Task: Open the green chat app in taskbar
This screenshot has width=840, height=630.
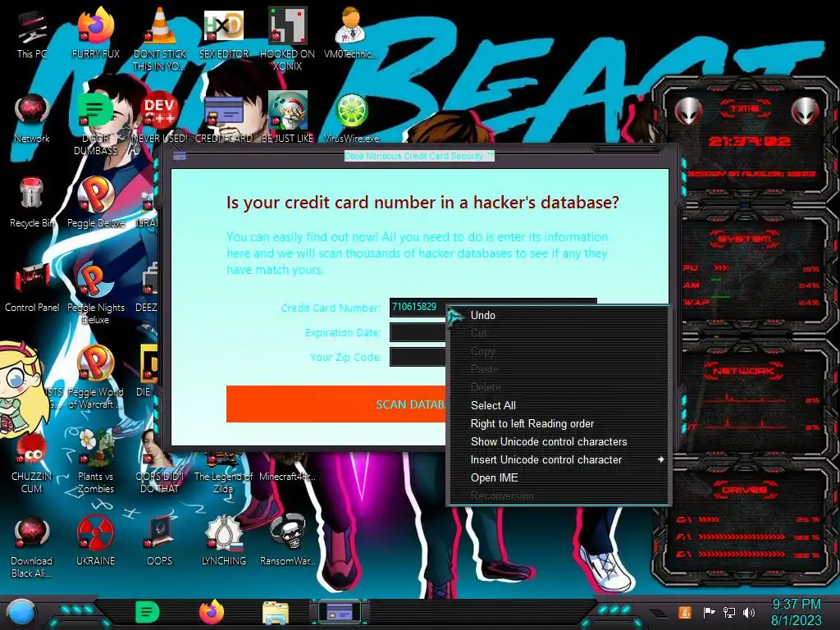Action: click(148, 612)
